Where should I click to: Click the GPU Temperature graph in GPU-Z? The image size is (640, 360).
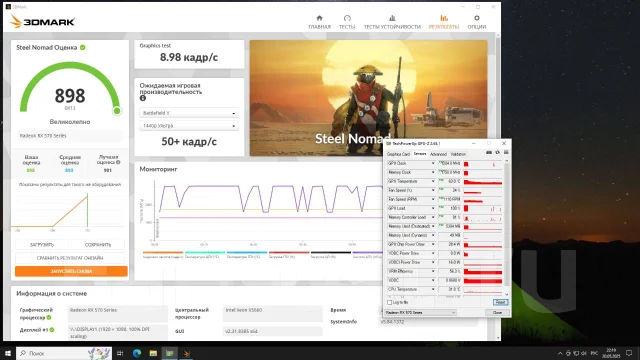[x=482, y=182]
